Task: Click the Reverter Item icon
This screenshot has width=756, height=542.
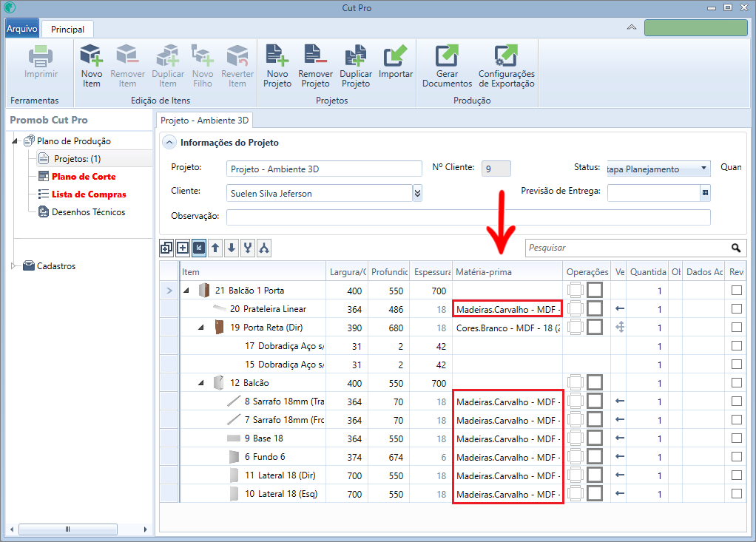Action: (x=237, y=55)
